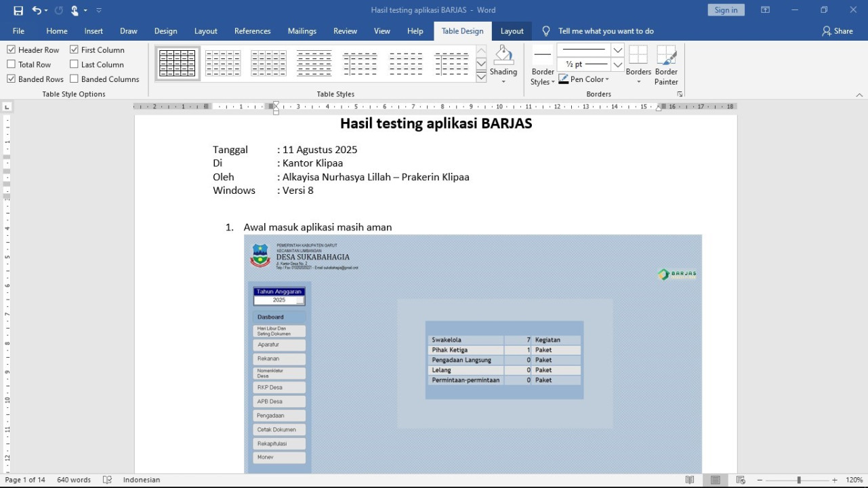Switch to Read Mode view icon
Screen dimensions: 868x488
coord(690,480)
